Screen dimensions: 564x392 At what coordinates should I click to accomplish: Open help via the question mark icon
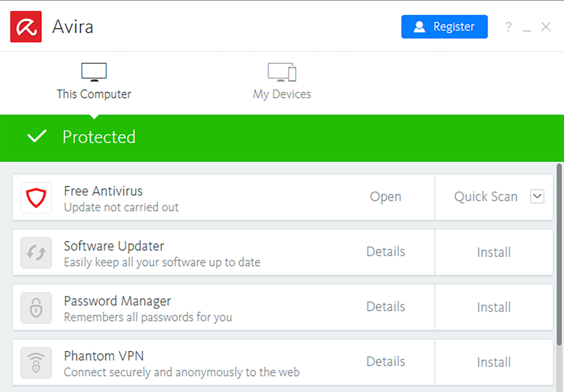tap(508, 27)
